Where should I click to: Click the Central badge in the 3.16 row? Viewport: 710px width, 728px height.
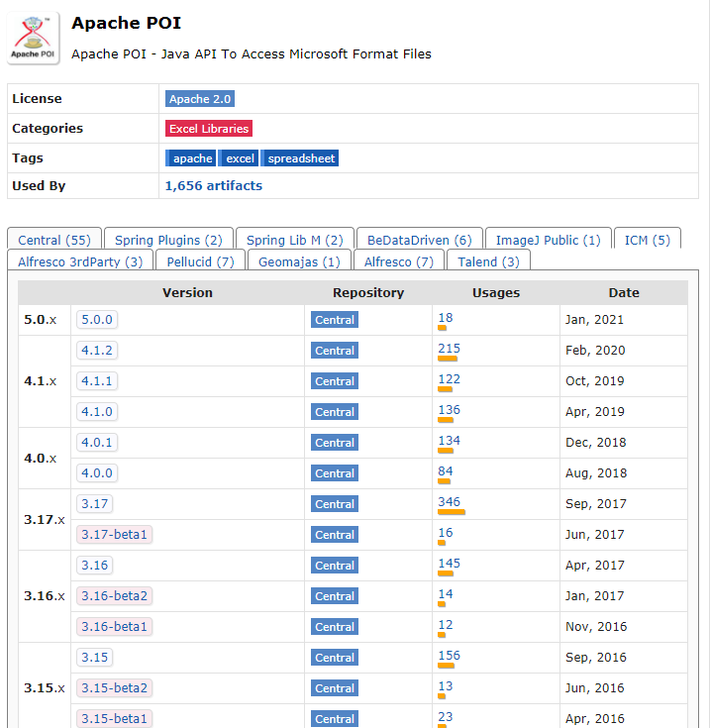[x=334, y=566]
